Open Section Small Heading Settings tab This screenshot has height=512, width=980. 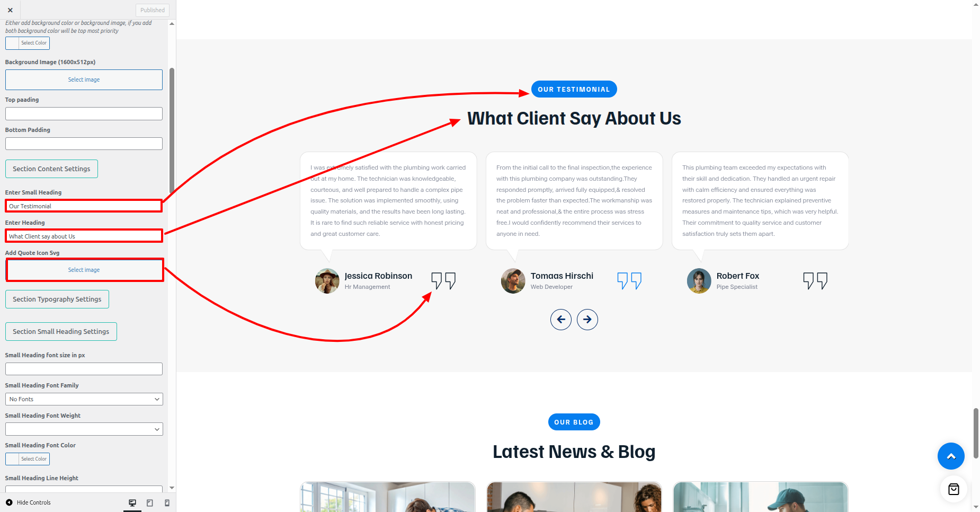pyautogui.click(x=61, y=331)
